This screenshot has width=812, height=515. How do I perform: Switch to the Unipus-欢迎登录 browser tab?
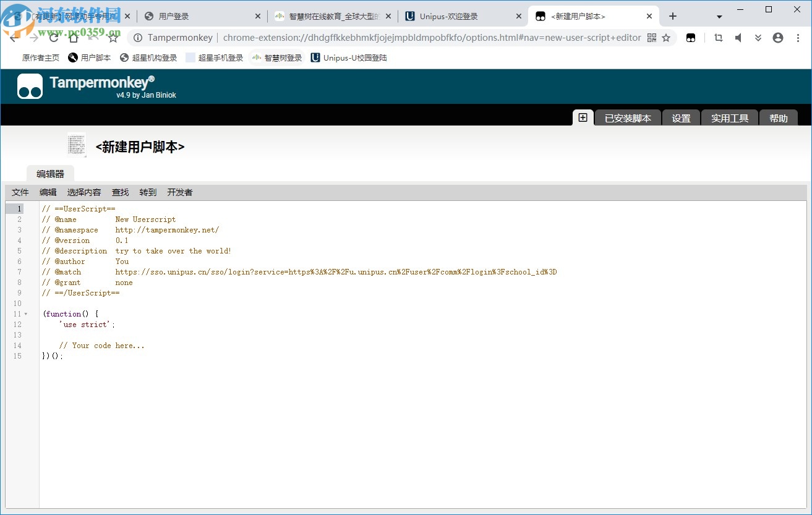[463, 16]
